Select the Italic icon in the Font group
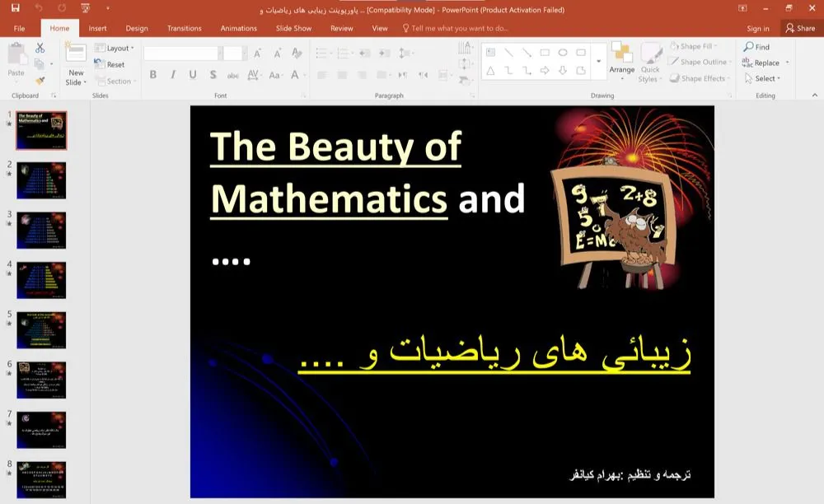Image resolution: width=824 pixels, height=504 pixels. [174, 75]
